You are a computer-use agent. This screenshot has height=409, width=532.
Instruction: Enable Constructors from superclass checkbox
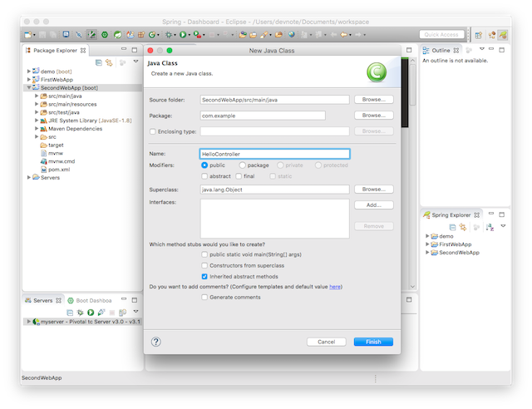[x=204, y=265]
